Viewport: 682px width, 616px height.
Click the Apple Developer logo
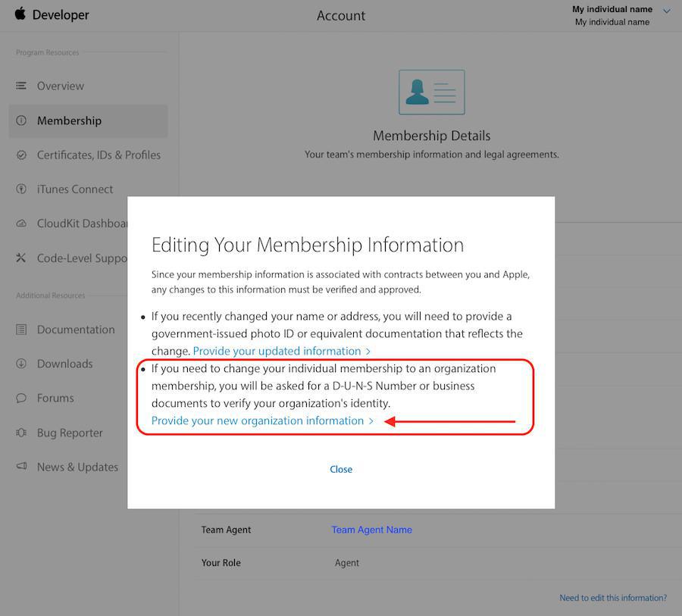point(20,14)
